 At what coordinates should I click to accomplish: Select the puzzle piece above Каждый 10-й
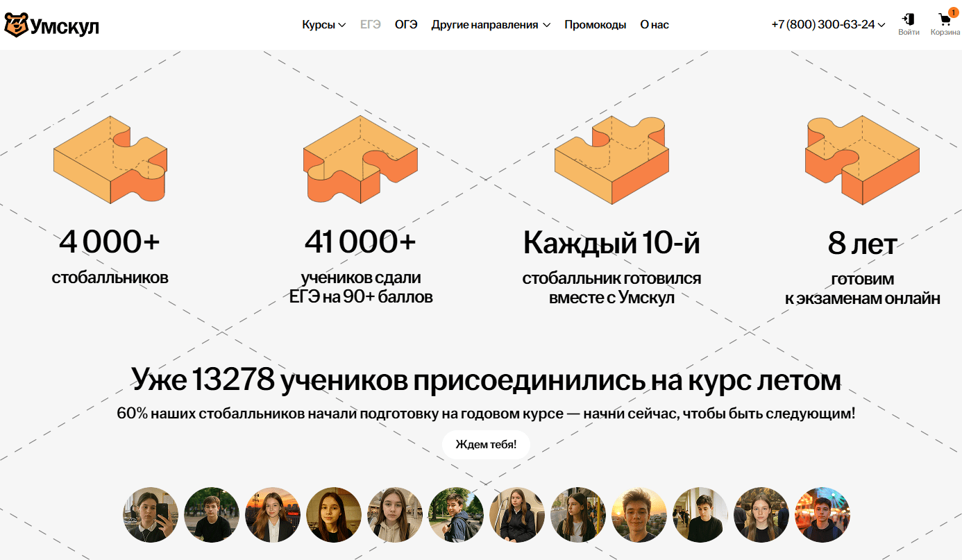(611, 161)
